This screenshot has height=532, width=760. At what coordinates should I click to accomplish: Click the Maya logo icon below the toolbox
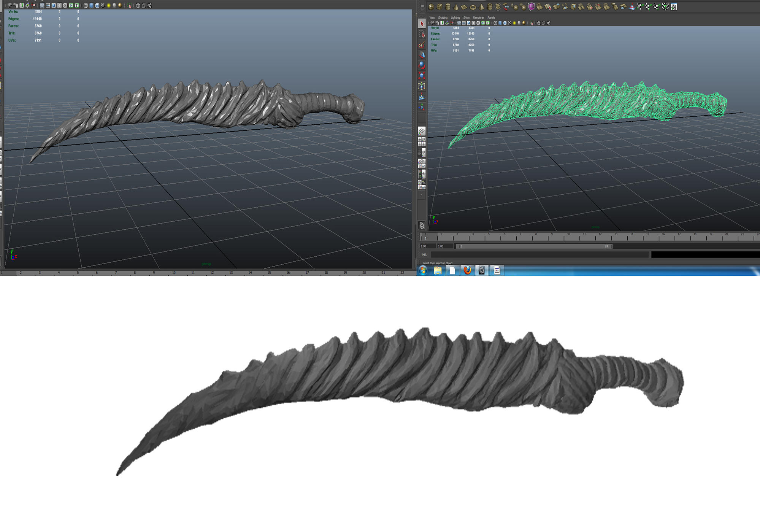pyautogui.click(x=422, y=225)
